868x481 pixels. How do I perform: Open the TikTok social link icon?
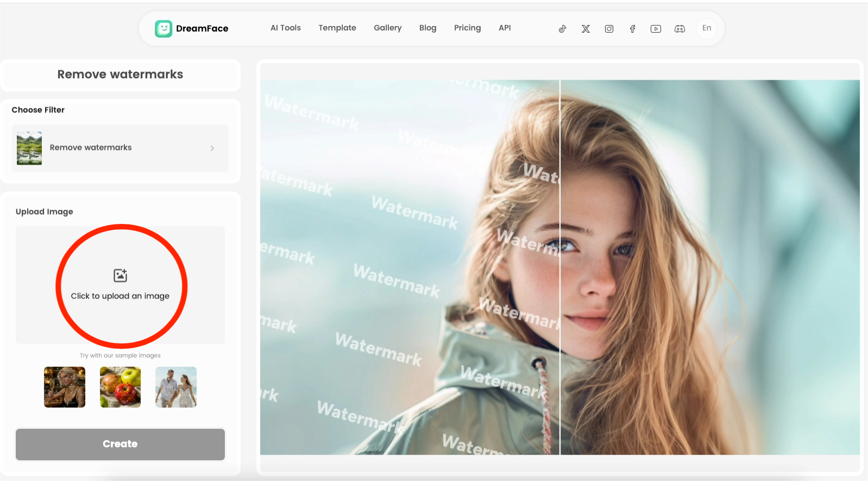pos(562,29)
